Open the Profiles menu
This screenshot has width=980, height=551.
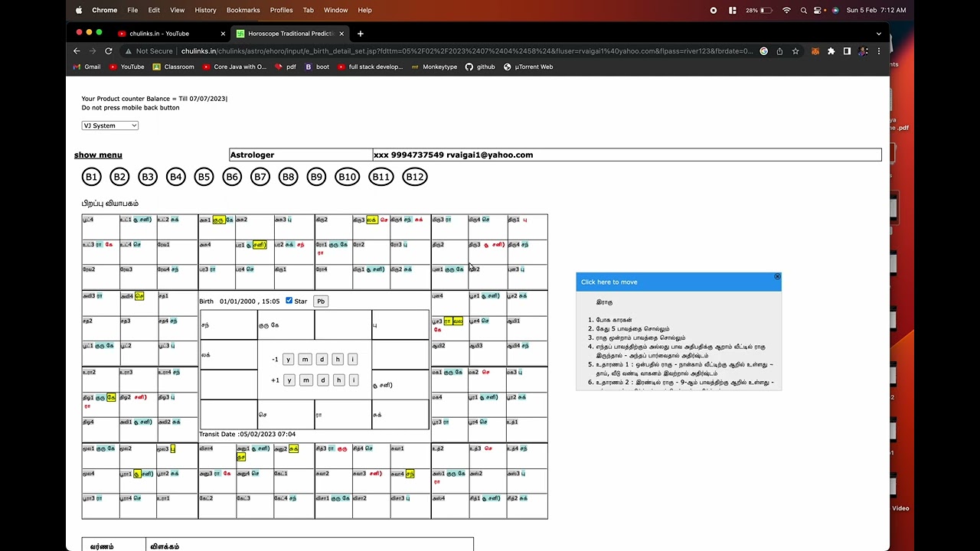pos(281,10)
